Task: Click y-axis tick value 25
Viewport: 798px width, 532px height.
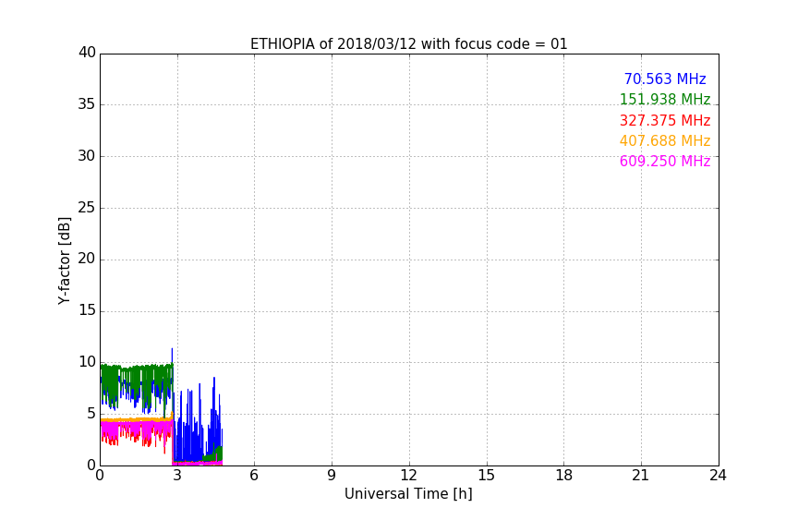Action: (87, 208)
